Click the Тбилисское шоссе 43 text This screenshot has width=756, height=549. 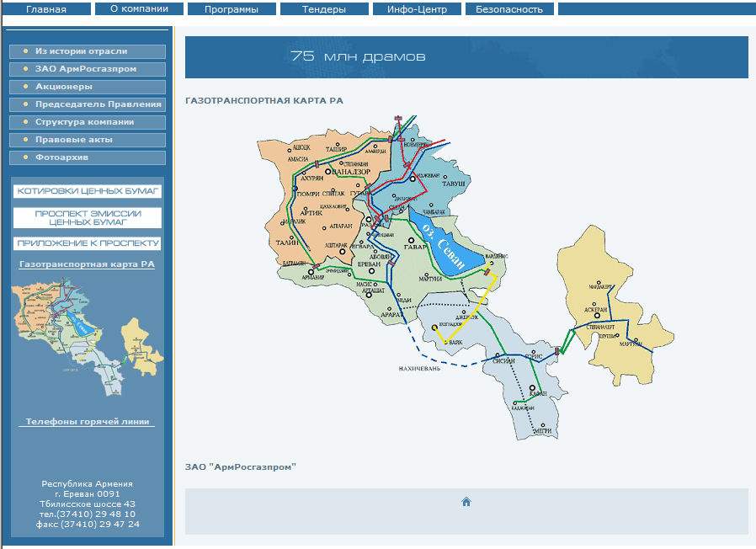[88, 504]
